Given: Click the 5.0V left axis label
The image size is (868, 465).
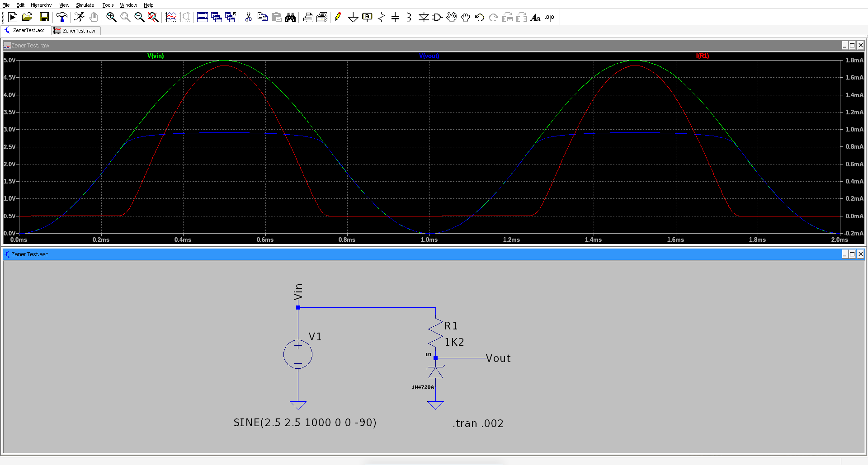Looking at the screenshot, I should click(9, 60).
